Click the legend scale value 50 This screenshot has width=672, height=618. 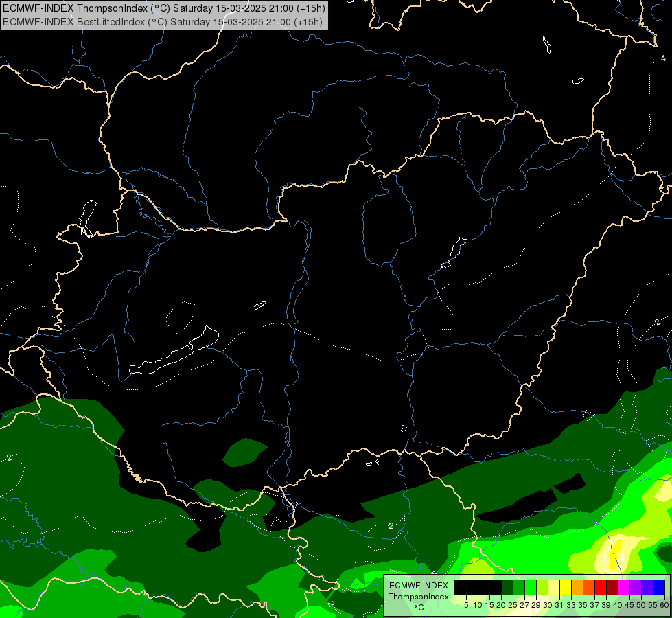click(641, 605)
